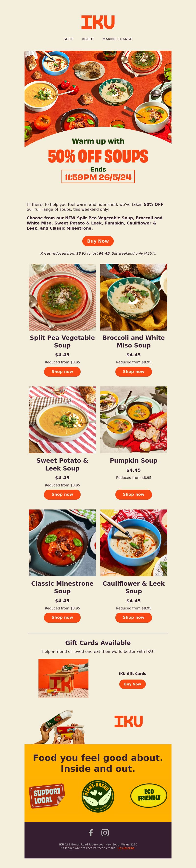
Task: Shop now for Broccoli and White Miso Soup
Action: (x=134, y=372)
